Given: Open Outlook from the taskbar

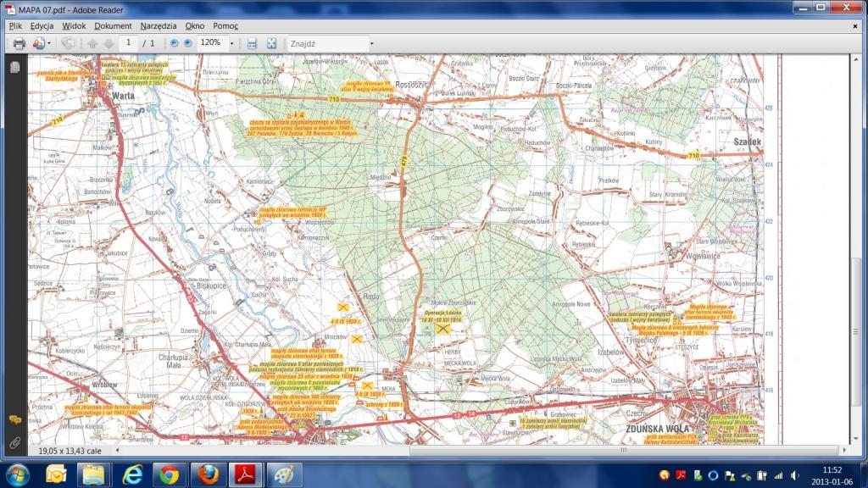Looking at the screenshot, I should point(56,474).
